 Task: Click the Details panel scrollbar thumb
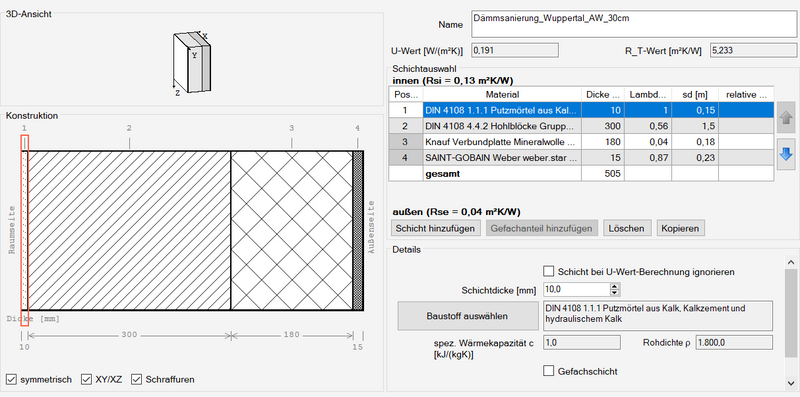(790, 313)
